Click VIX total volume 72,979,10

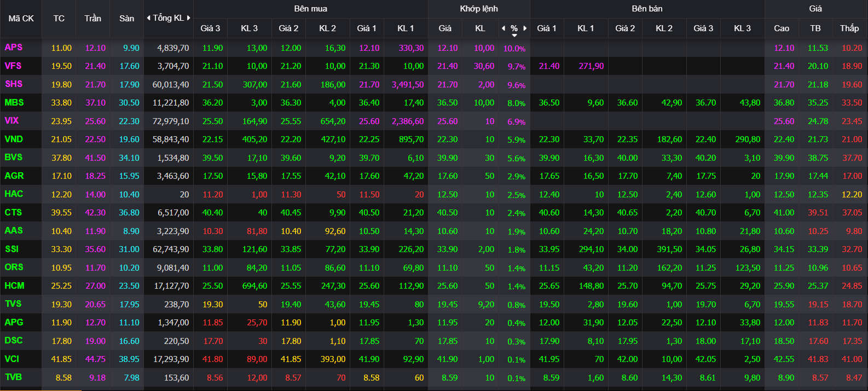[x=171, y=121]
